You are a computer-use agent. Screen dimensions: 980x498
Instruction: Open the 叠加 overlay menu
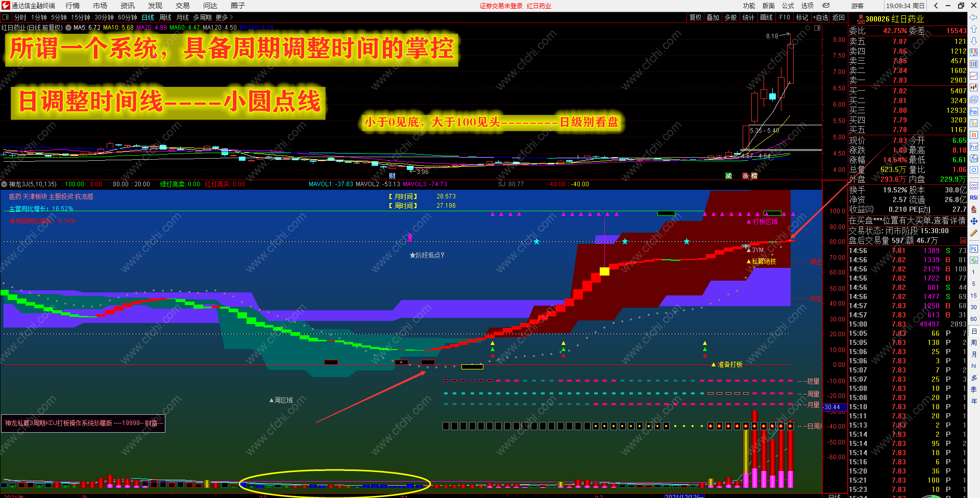tap(713, 17)
